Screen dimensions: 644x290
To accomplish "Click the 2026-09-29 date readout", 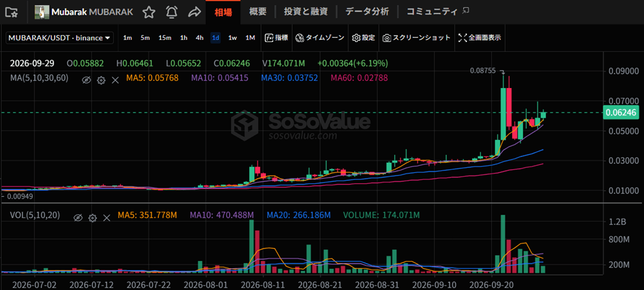I will (x=32, y=63).
